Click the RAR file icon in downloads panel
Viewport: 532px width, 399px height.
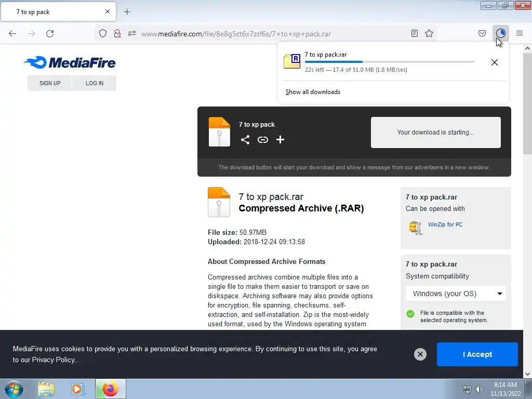click(x=292, y=61)
